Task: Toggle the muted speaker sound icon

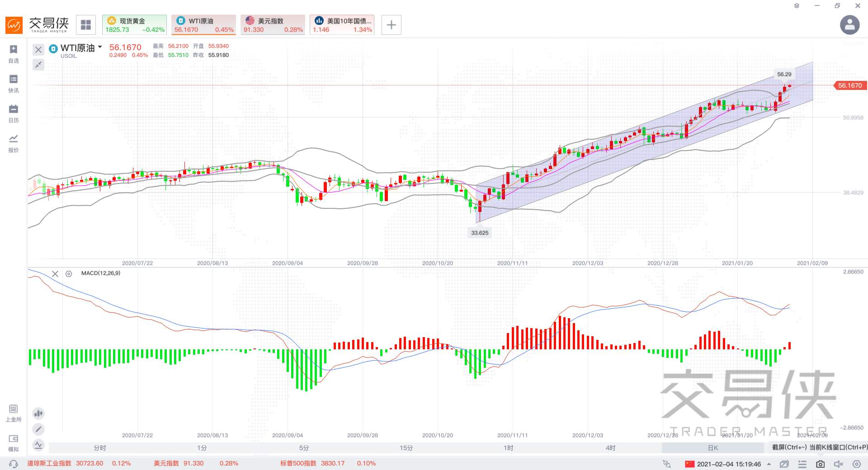Action: pos(839,464)
